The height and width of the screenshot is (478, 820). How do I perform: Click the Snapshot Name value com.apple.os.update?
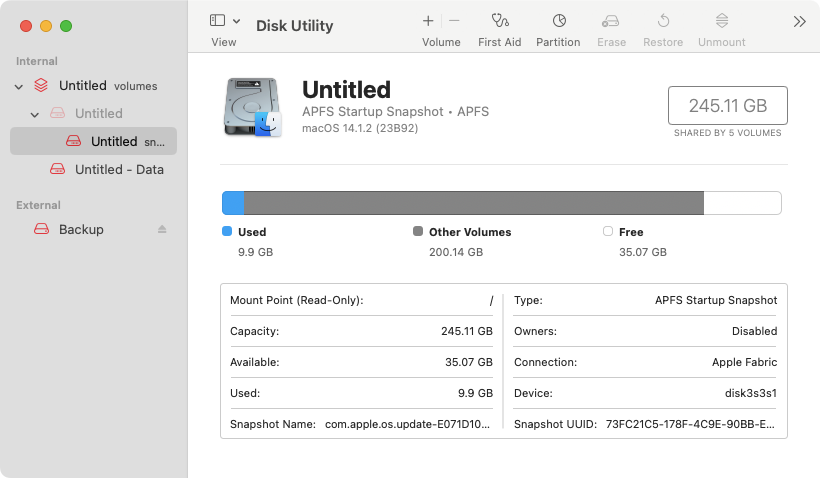pos(407,424)
